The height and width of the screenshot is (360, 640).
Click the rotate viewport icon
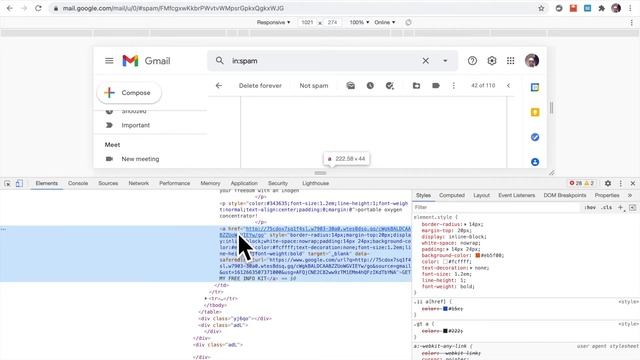(x=408, y=22)
